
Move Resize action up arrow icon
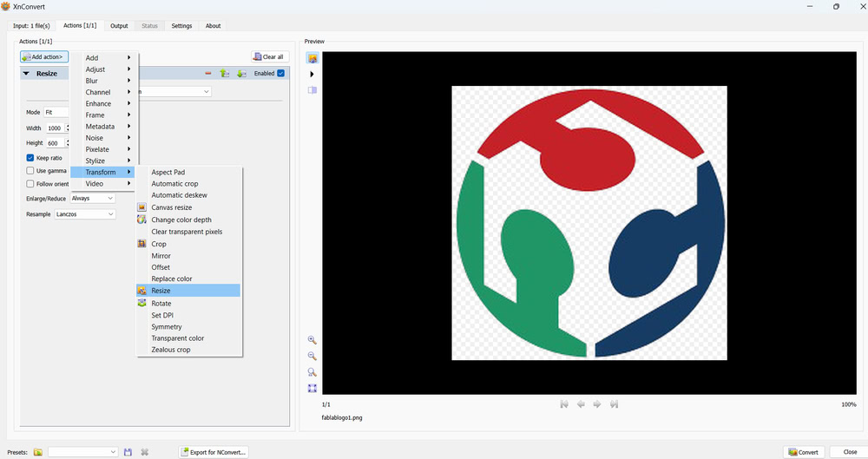[x=224, y=73]
